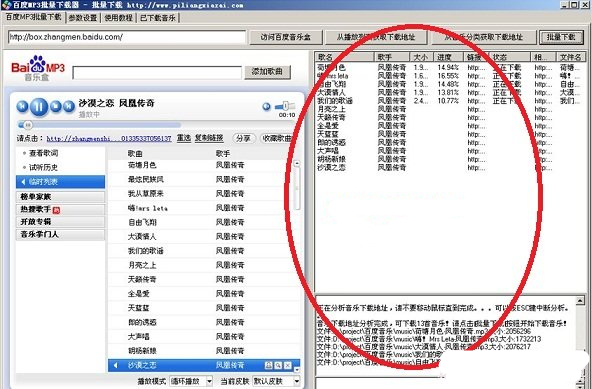This screenshot has width=592, height=389.
Task: Click the 分享 button
Action: pyautogui.click(x=244, y=139)
